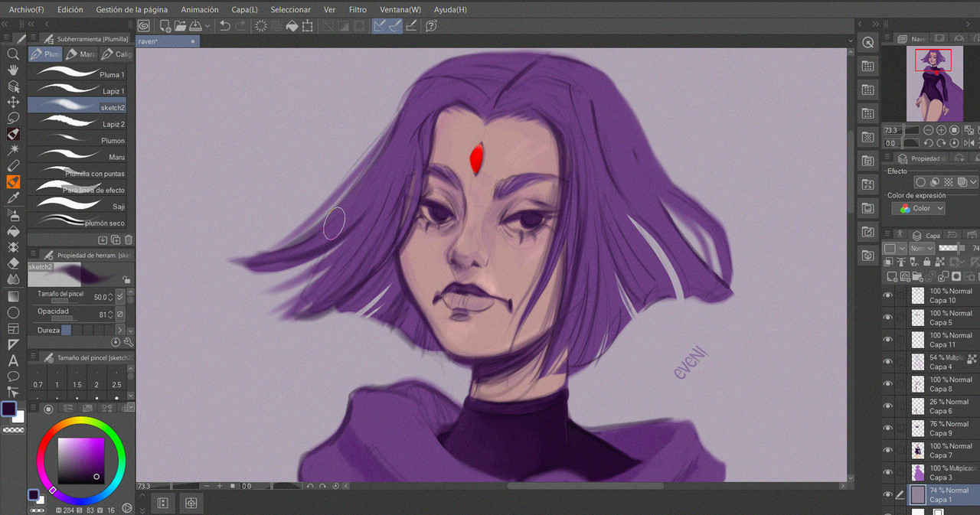Switch to the raven* canvas tab
Screen dimensions: 980x515
tap(166, 41)
